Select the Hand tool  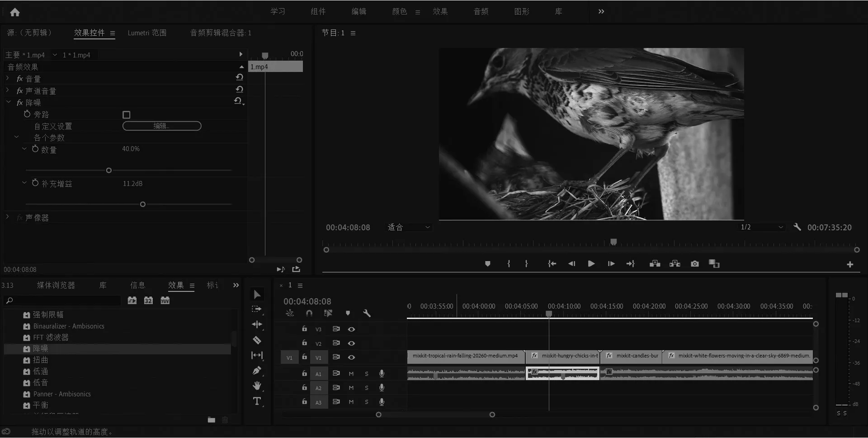[x=257, y=386]
